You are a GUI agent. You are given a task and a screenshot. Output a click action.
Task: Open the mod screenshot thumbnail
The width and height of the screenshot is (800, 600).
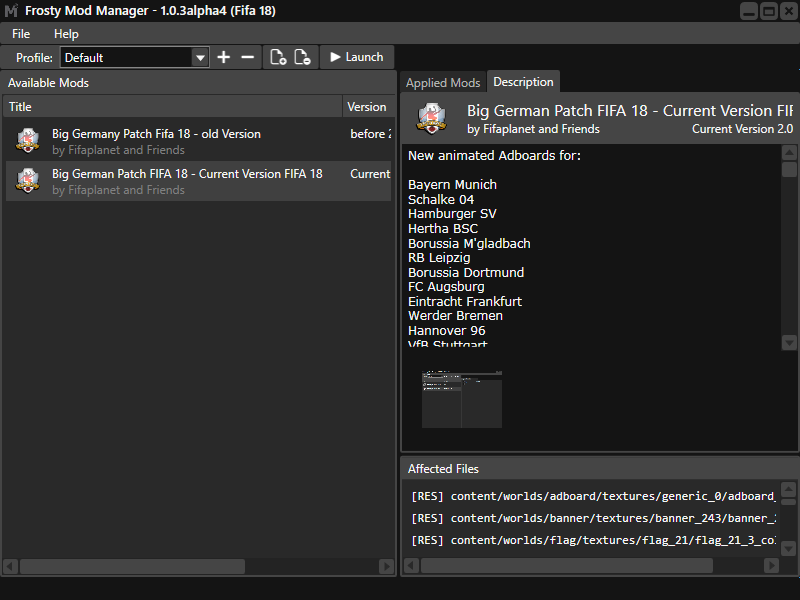point(462,399)
